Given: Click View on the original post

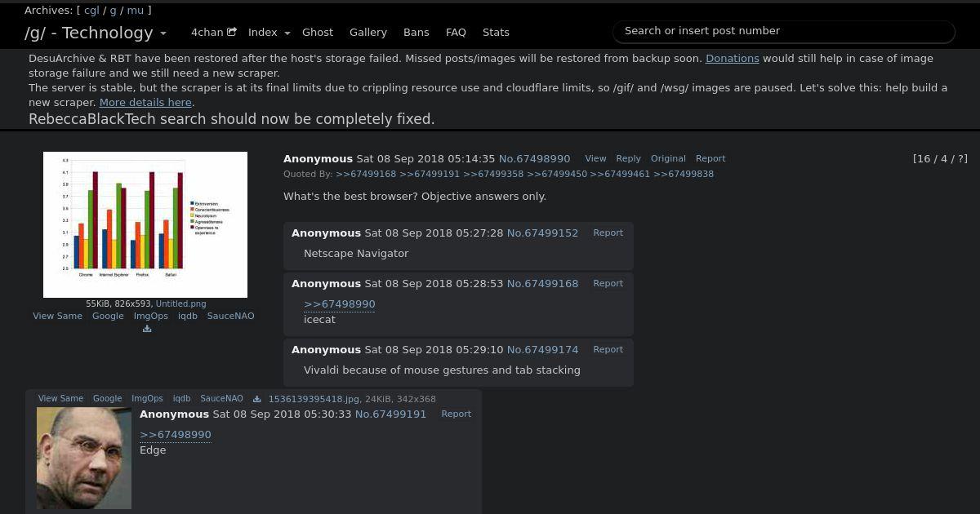Looking at the screenshot, I should point(595,159).
